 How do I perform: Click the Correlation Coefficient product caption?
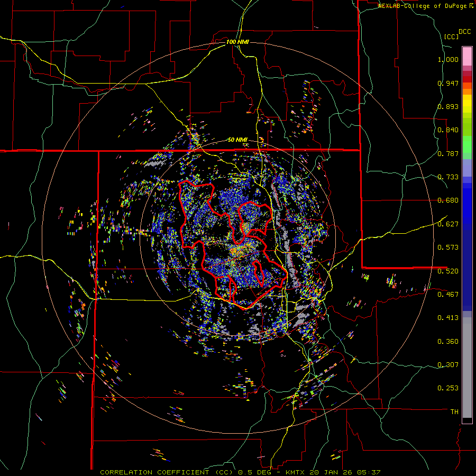240,472
